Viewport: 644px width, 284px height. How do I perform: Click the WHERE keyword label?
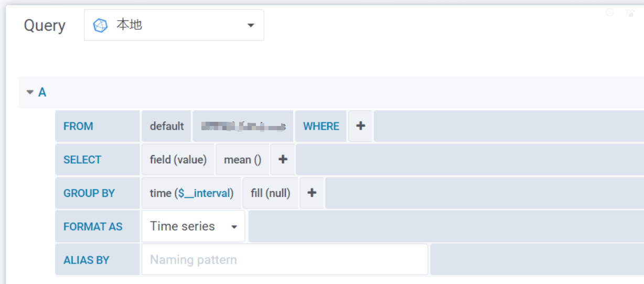pyautogui.click(x=321, y=126)
